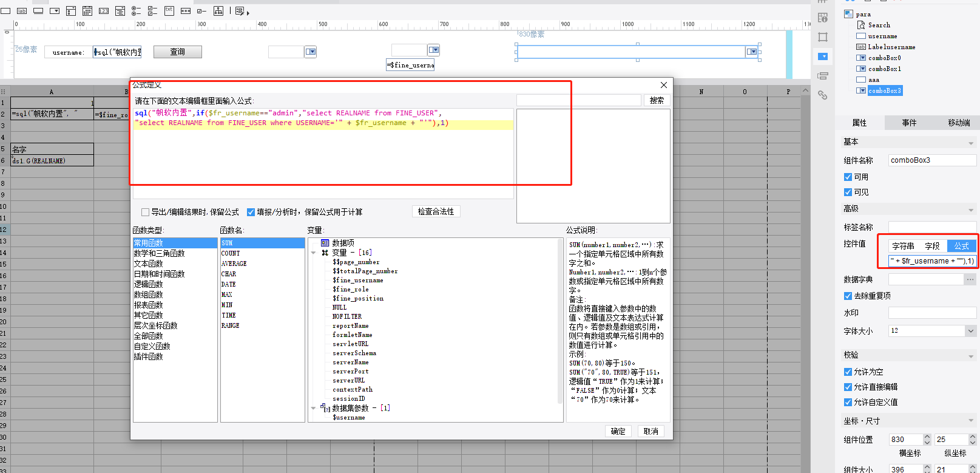
Task: Open the predefined widgets editor icon
Action: click(x=240, y=11)
